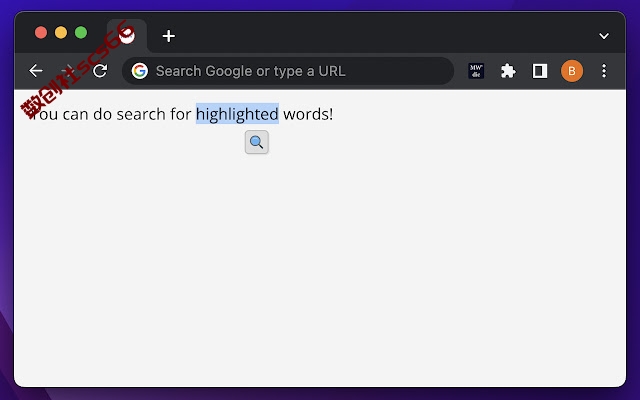Close the window with red button

[x=41, y=32]
